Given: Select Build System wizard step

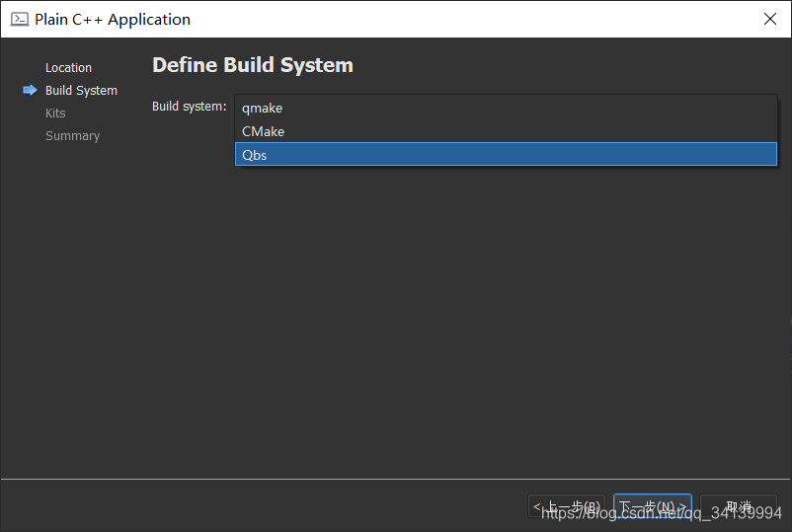Looking at the screenshot, I should [81, 91].
